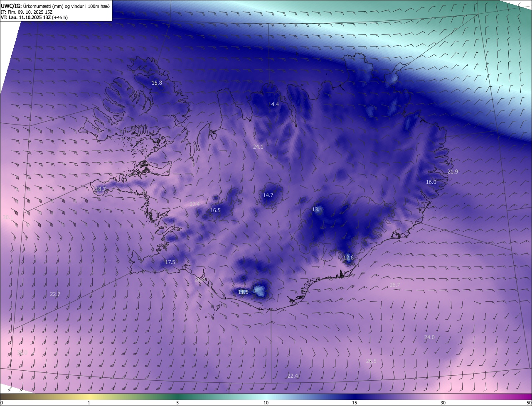Click the 16.0 value in the east
The width and height of the screenshot is (532, 406).
click(431, 182)
